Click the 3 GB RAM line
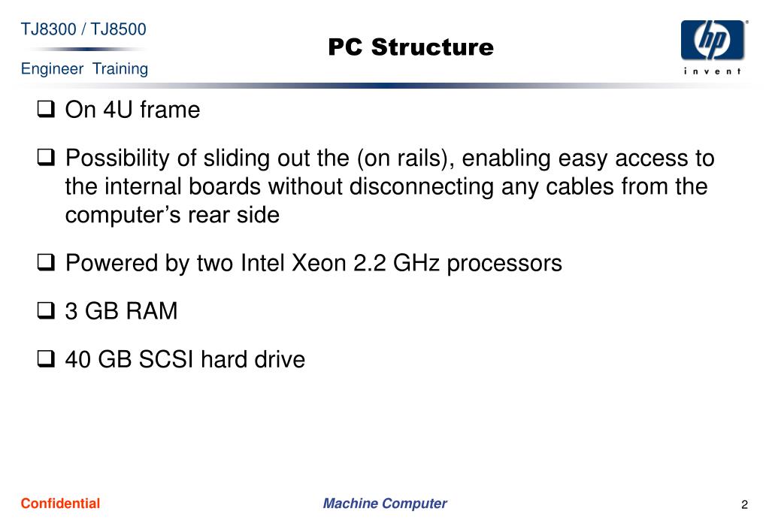The width and height of the screenshot is (769, 532). pyautogui.click(x=121, y=311)
